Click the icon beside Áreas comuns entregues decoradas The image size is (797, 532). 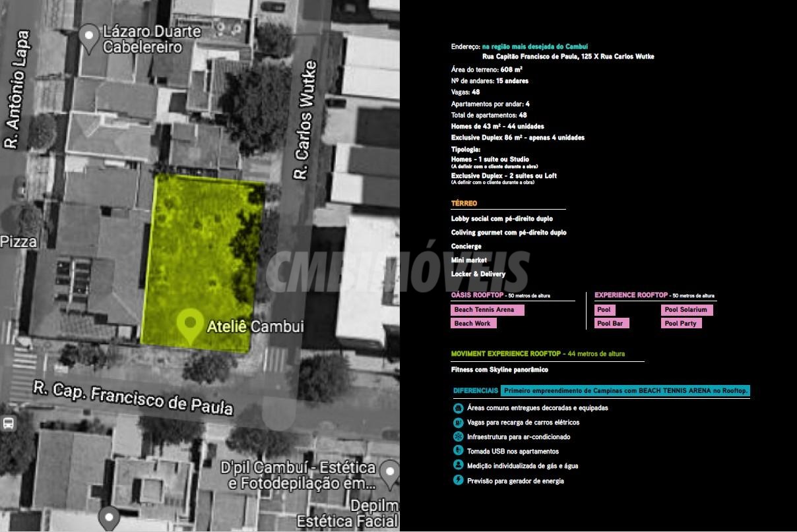click(458, 408)
